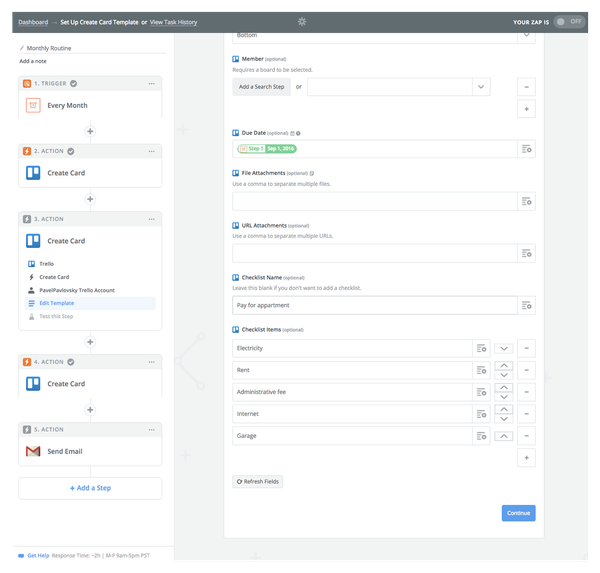Move Administrative fee item down
The width and height of the screenshot is (600, 573).
click(504, 397)
